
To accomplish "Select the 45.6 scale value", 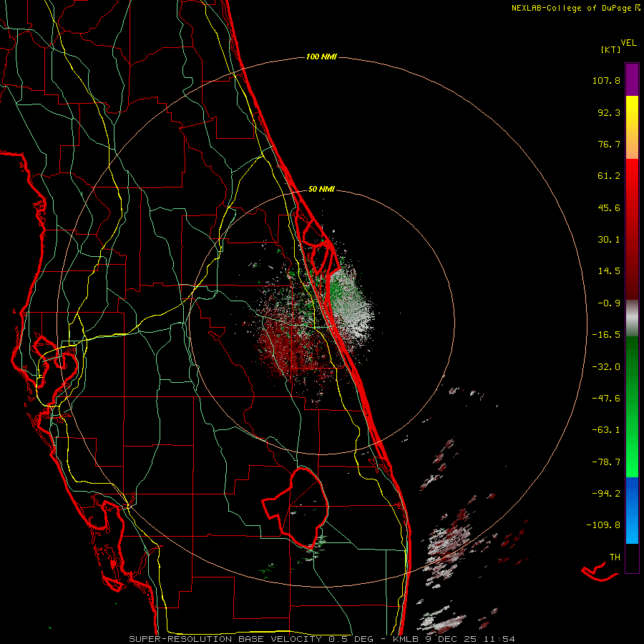I will pyautogui.click(x=609, y=208).
